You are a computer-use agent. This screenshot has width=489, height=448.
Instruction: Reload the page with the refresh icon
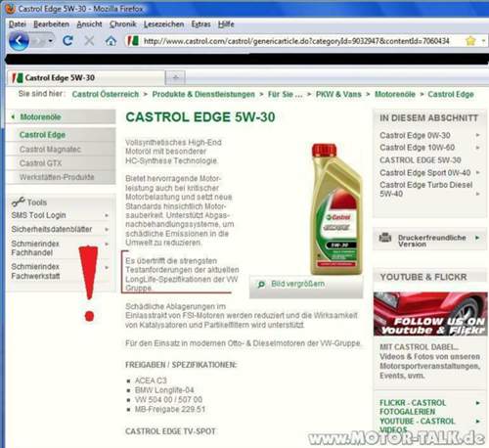(67, 41)
